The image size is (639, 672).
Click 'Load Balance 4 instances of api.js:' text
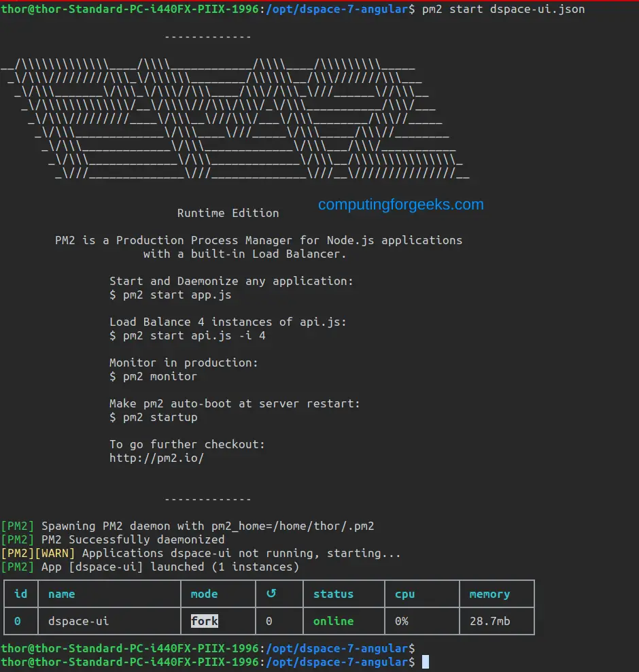click(228, 322)
